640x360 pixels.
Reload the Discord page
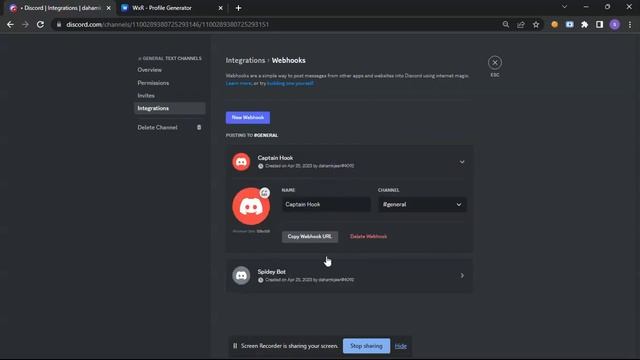tap(40, 24)
